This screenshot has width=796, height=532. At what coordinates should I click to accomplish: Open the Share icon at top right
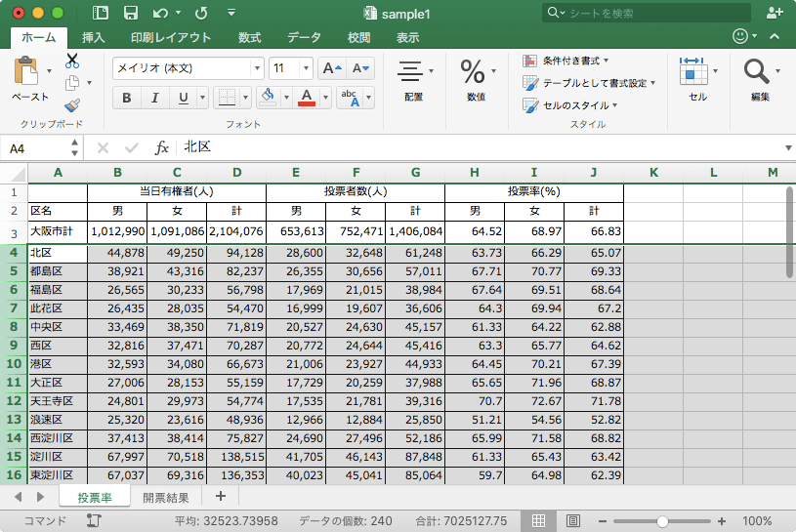click(x=775, y=13)
